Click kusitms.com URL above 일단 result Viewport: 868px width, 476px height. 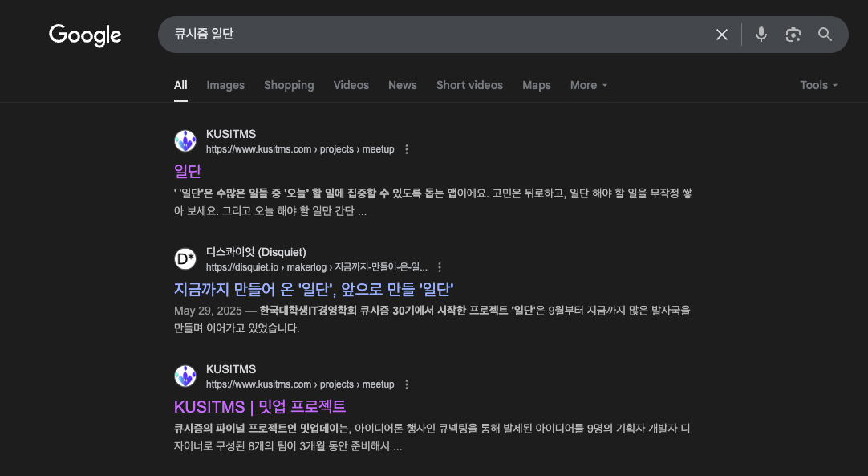pos(300,149)
